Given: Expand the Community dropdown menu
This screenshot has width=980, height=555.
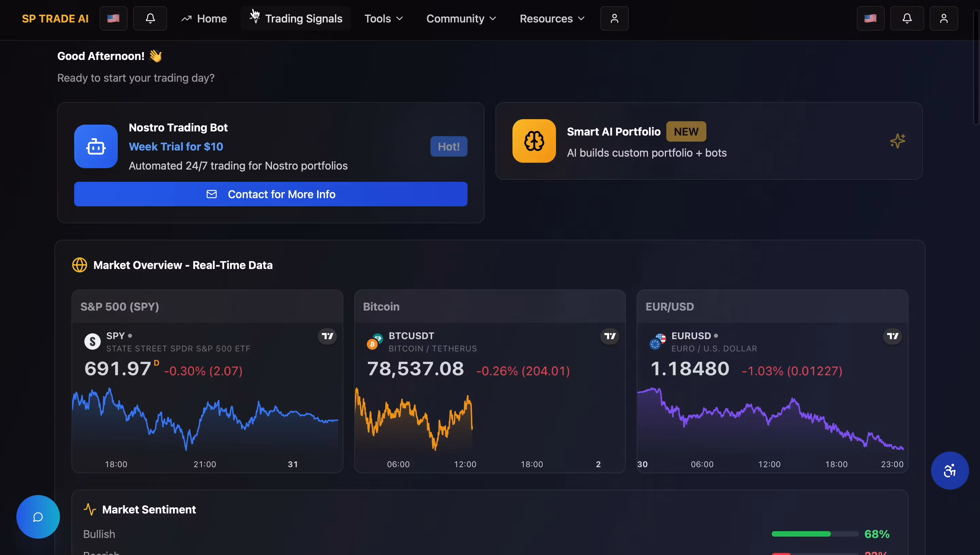Looking at the screenshot, I should coord(461,18).
